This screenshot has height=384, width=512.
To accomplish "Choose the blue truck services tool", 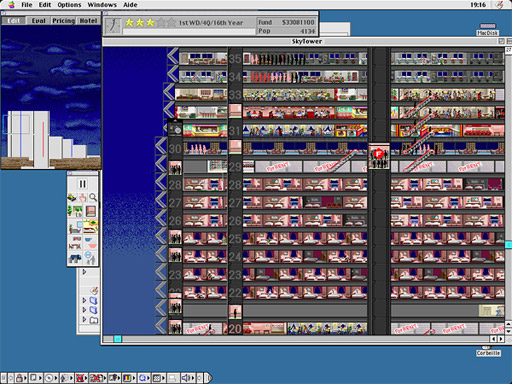I will 75,258.
